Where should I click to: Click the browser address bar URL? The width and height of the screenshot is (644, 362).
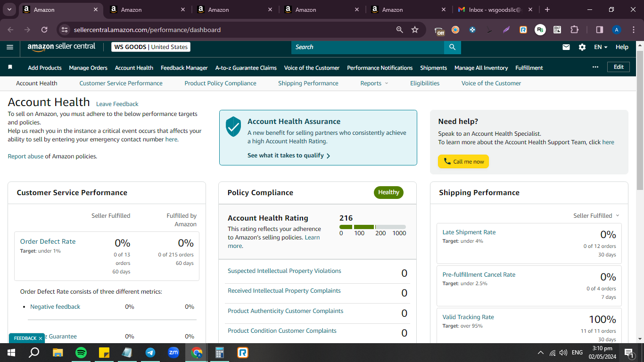[147, 30]
